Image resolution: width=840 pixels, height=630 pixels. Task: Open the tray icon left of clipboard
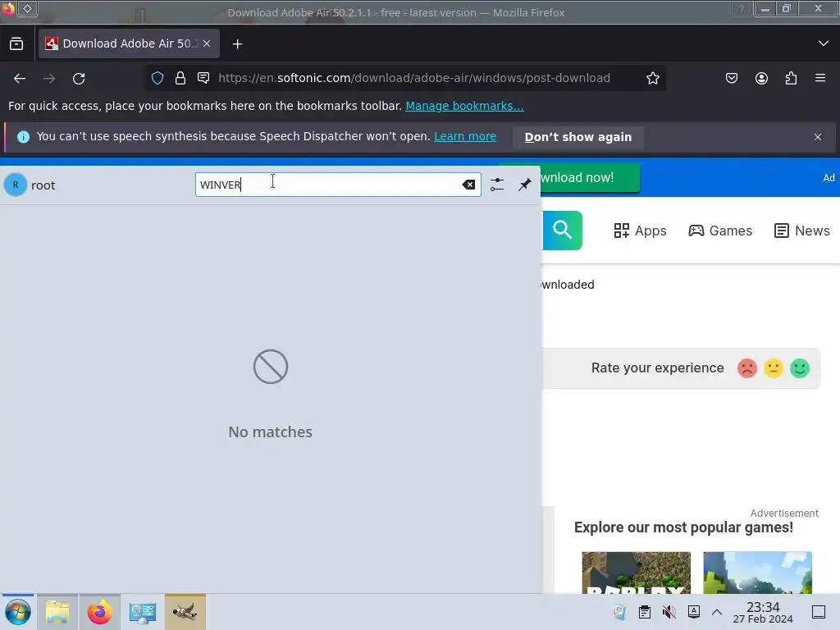click(620, 612)
